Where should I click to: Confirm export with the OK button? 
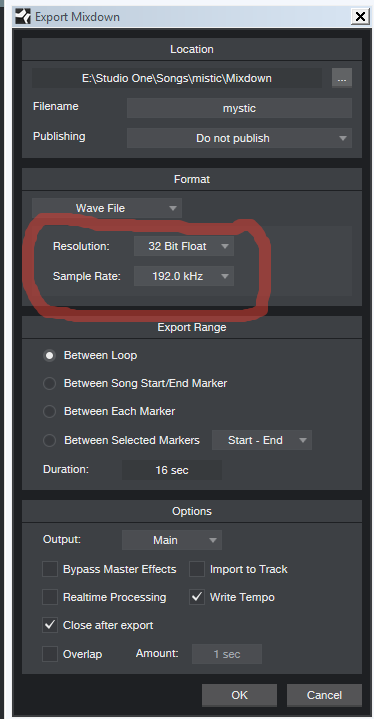(x=239, y=695)
